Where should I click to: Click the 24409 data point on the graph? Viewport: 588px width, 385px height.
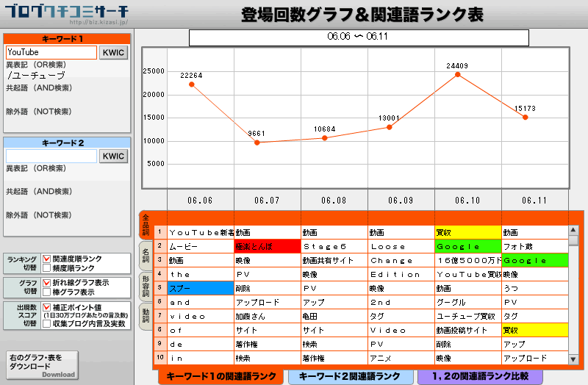[x=457, y=74]
